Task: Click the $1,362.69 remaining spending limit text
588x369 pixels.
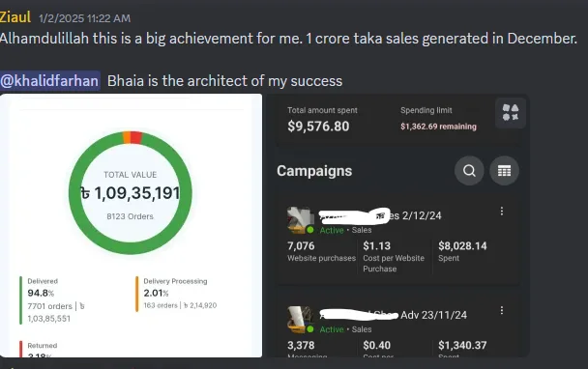Action: 438,127
